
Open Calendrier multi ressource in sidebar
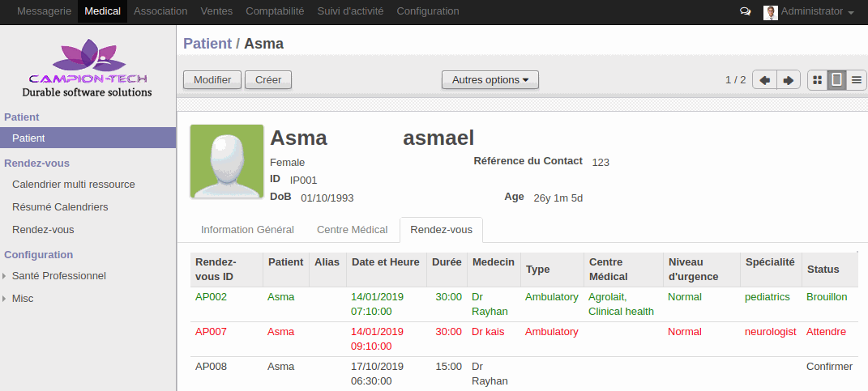[74, 184]
